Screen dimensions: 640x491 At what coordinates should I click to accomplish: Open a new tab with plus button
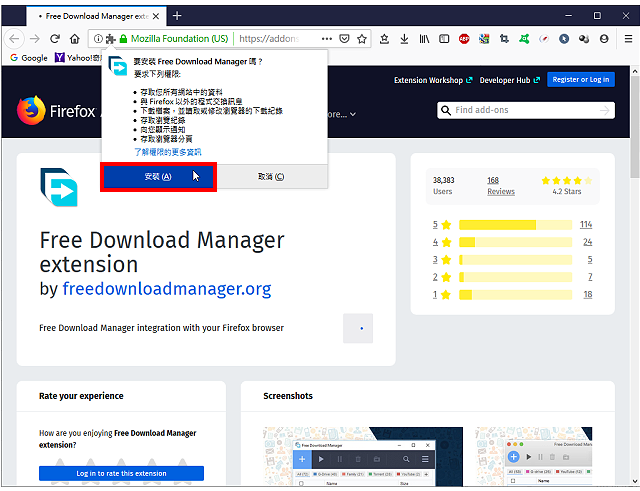click(x=177, y=16)
